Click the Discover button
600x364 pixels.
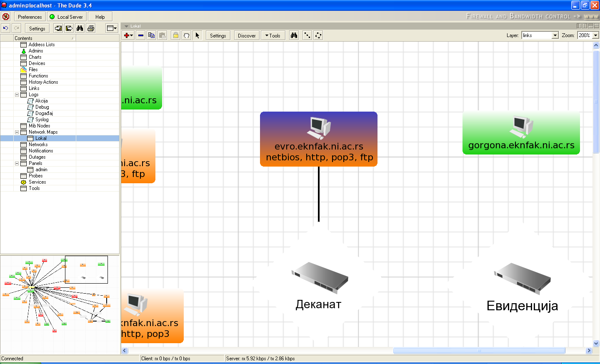pyautogui.click(x=247, y=35)
